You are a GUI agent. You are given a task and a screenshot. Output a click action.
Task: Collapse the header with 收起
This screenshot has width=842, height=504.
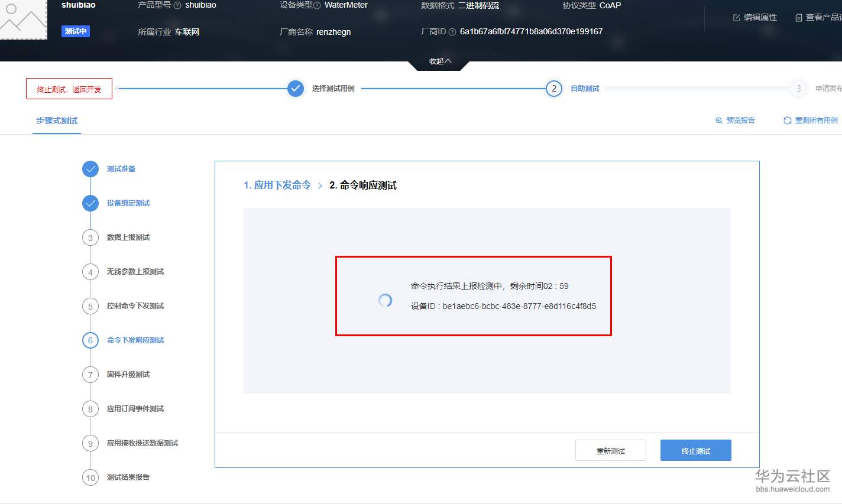441,61
